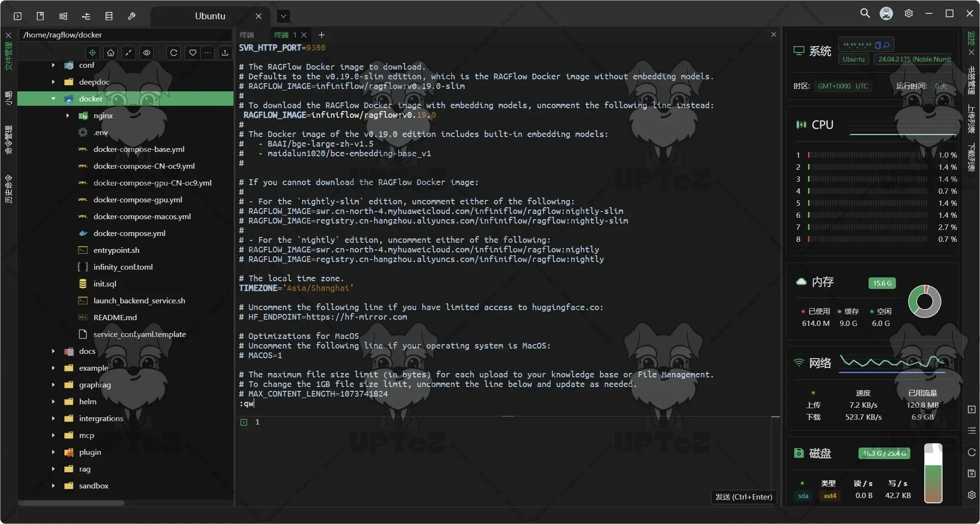Click the save icon on right sidebar
Image resolution: width=980 pixels, height=524 pixels.
[971, 474]
